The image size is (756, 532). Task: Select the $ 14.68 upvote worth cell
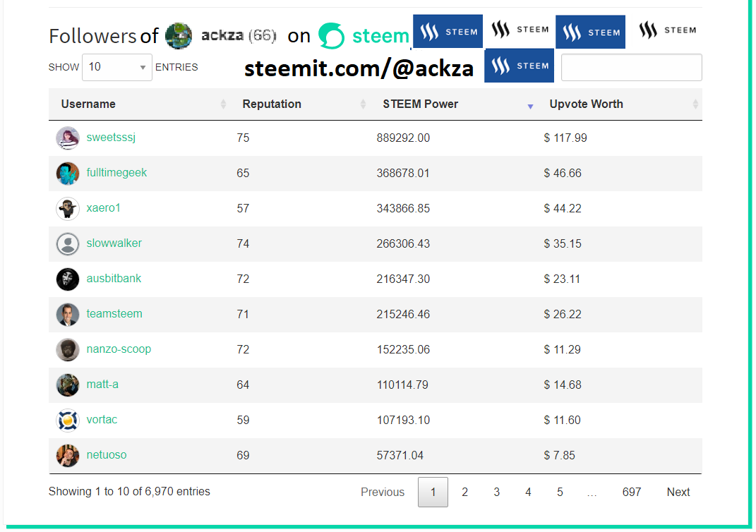(x=563, y=385)
